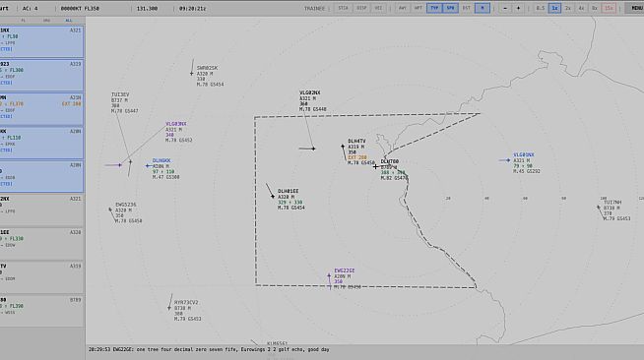644x360 pixels.
Task: Click the AC: 4 aircraft count
Action: (30, 8)
